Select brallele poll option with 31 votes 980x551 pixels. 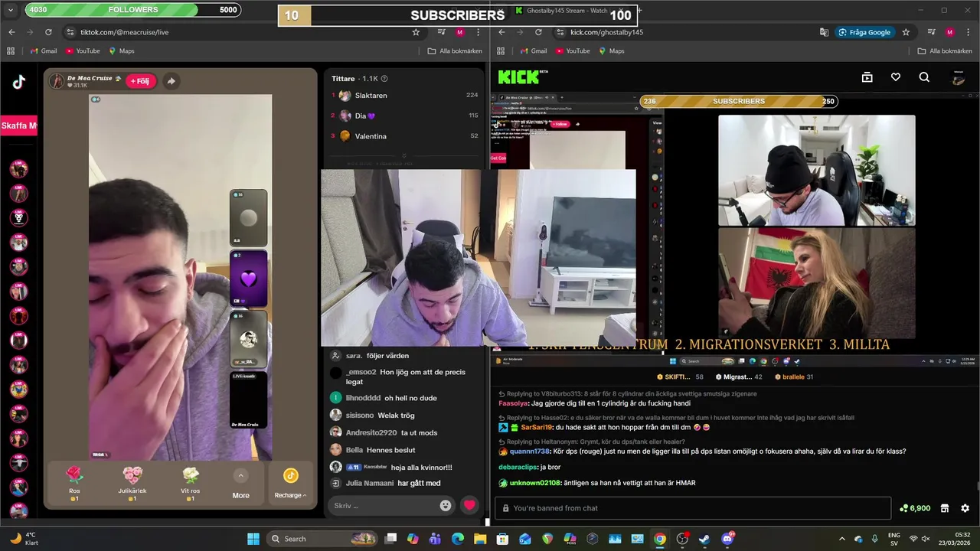(794, 377)
